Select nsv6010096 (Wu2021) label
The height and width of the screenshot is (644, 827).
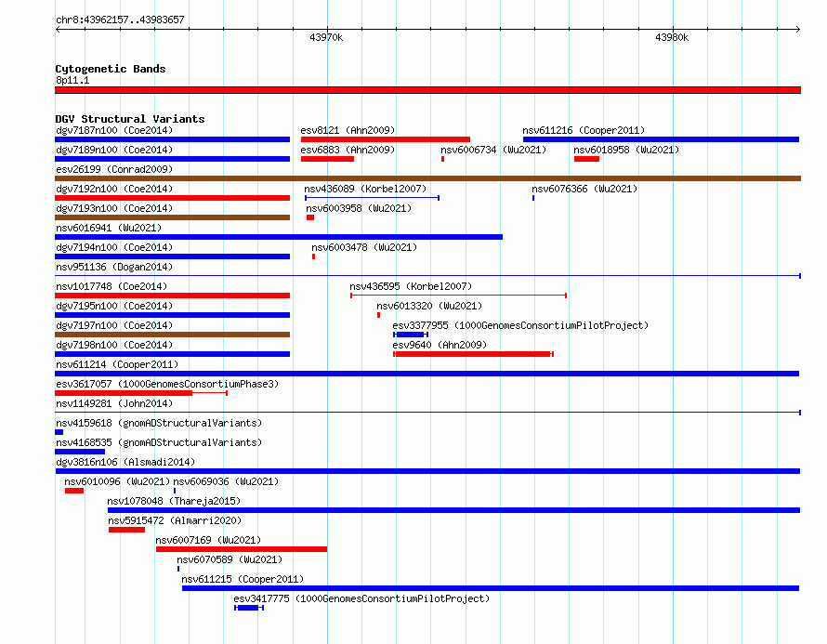(x=117, y=481)
